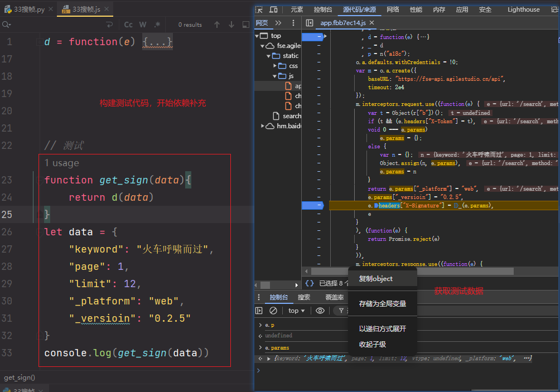Click the {} pretty print icon

click(310, 283)
